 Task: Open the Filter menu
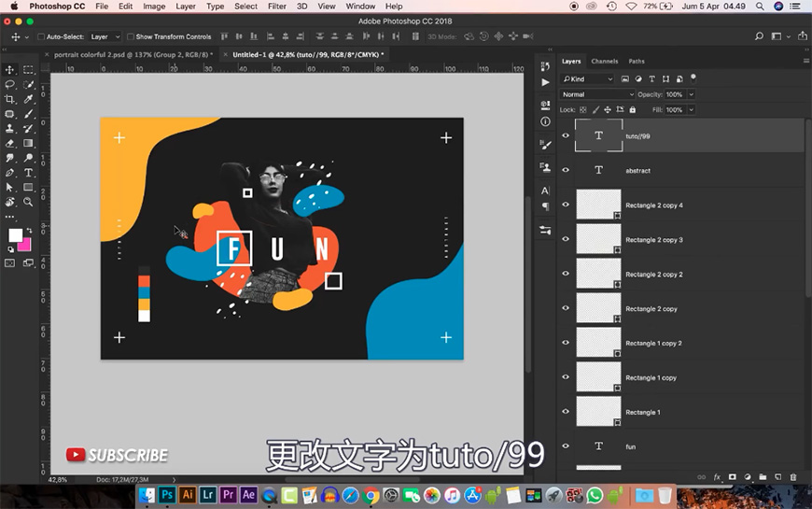tap(277, 7)
